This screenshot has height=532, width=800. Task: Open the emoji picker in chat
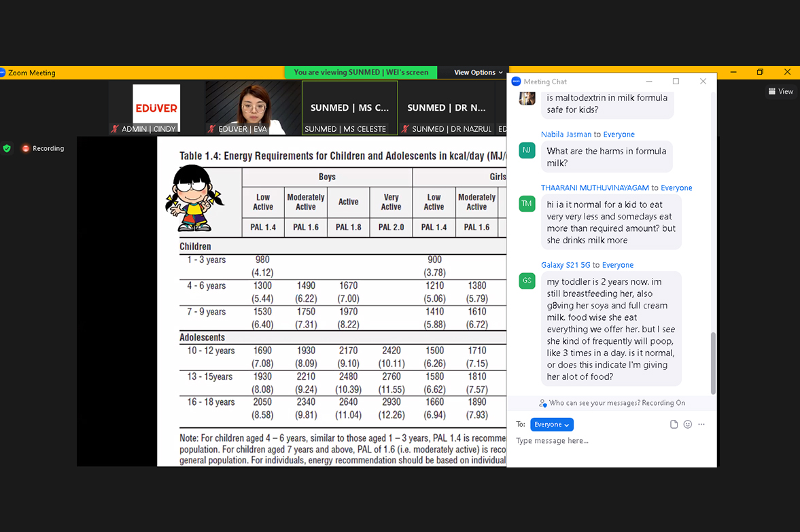tap(688, 425)
